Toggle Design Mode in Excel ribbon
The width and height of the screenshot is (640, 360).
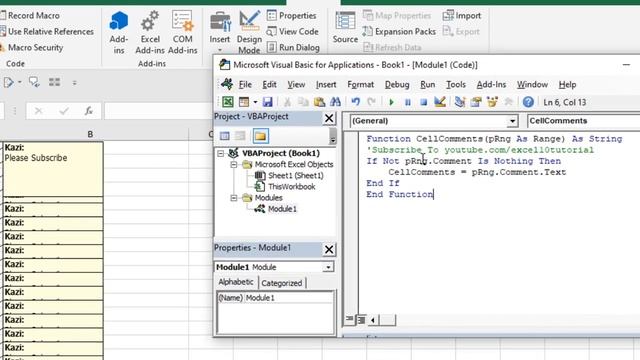pyautogui.click(x=249, y=33)
